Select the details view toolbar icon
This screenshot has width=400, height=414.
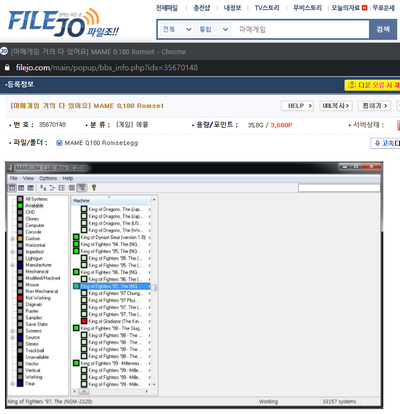click(x=71, y=188)
